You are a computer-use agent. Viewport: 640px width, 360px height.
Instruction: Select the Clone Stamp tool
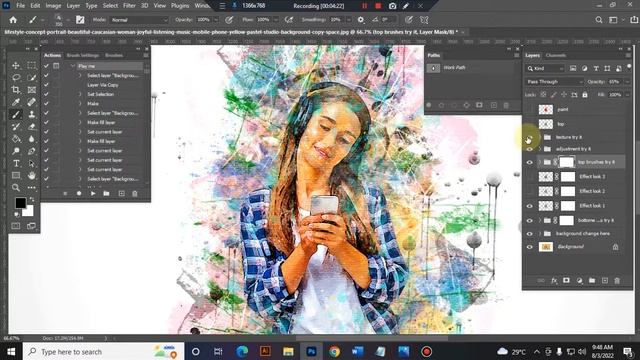(x=31, y=115)
